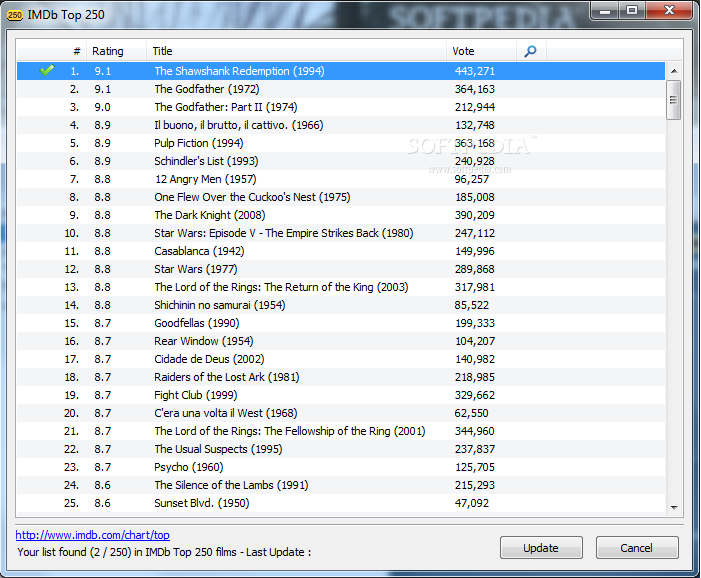This screenshot has height=578, width=701.
Task: Maximize the IMDb Top 250 window
Action: [x=632, y=11]
